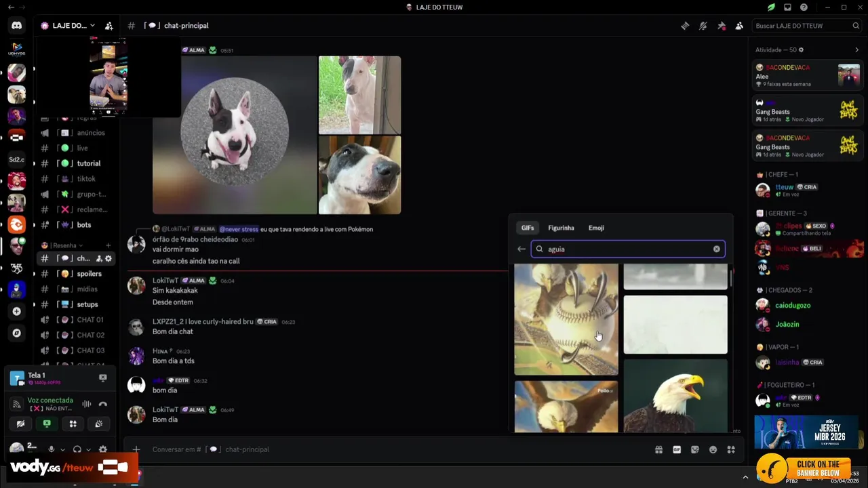Open the Threads icon in channel header
The image size is (868, 488).
[x=685, y=26]
